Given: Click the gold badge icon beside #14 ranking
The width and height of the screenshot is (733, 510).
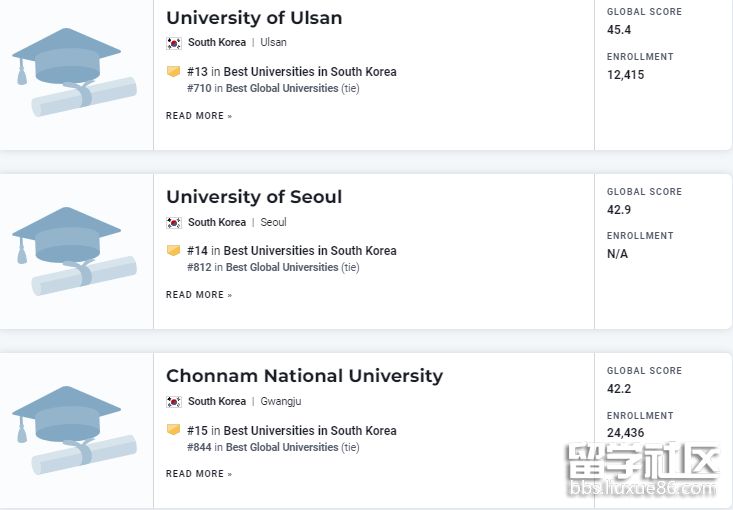Looking at the screenshot, I should pyautogui.click(x=173, y=251).
